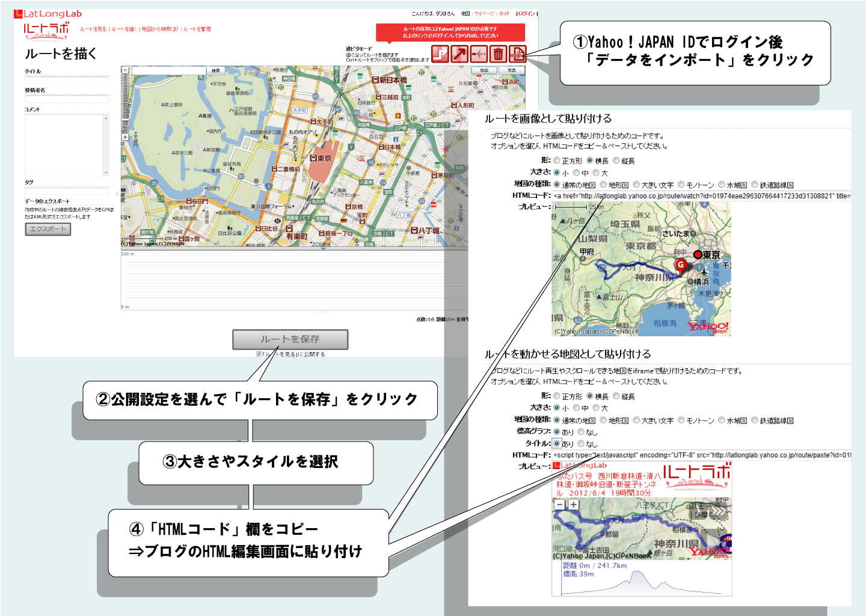
Task: Select 縦長 shape in image paste section
Action: tap(616, 161)
